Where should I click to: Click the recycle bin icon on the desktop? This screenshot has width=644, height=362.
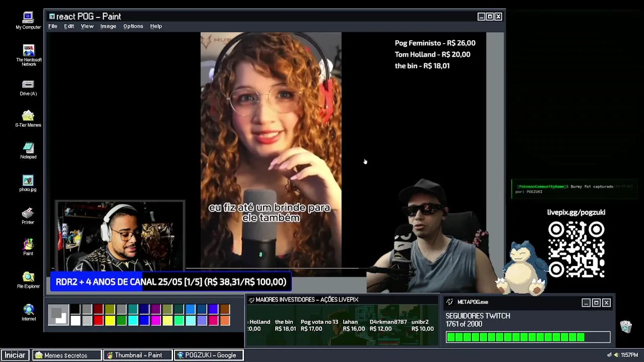click(626, 326)
